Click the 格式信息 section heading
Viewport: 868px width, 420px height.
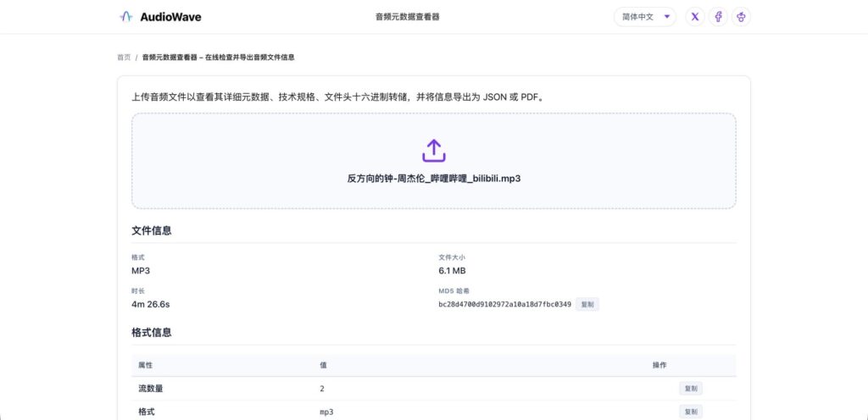click(152, 332)
